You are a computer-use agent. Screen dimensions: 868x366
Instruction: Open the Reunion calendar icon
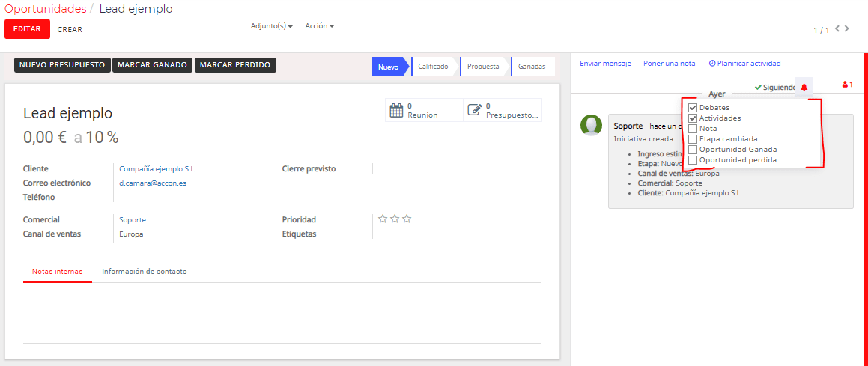(x=396, y=110)
